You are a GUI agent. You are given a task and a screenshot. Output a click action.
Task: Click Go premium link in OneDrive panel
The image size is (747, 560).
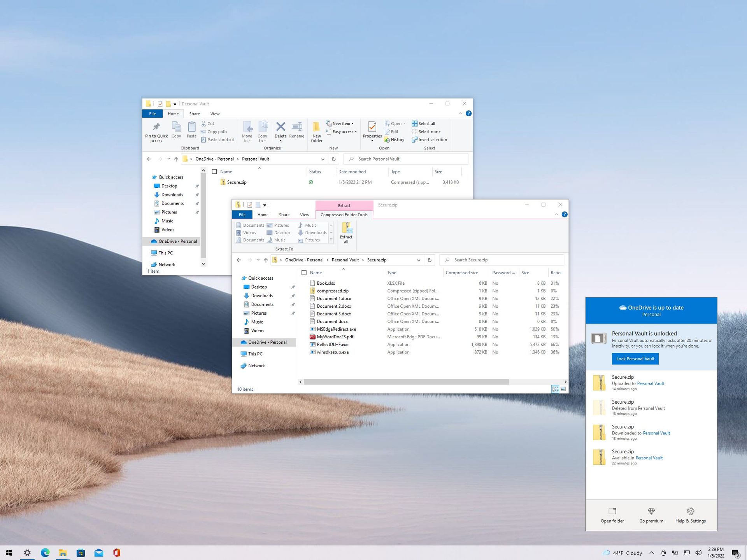pyautogui.click(x=651, y=515)
